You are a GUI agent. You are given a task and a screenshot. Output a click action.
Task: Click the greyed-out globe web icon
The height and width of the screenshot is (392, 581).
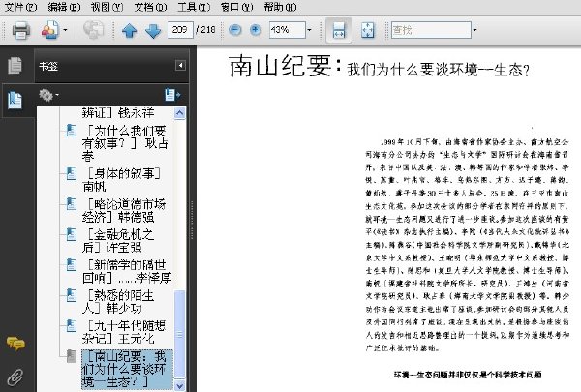93,30
